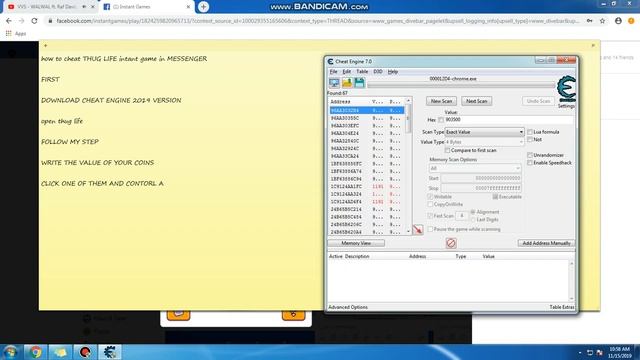640x360 pixels.
Task: Open Advanced Options
Action: tap(348, 307)
